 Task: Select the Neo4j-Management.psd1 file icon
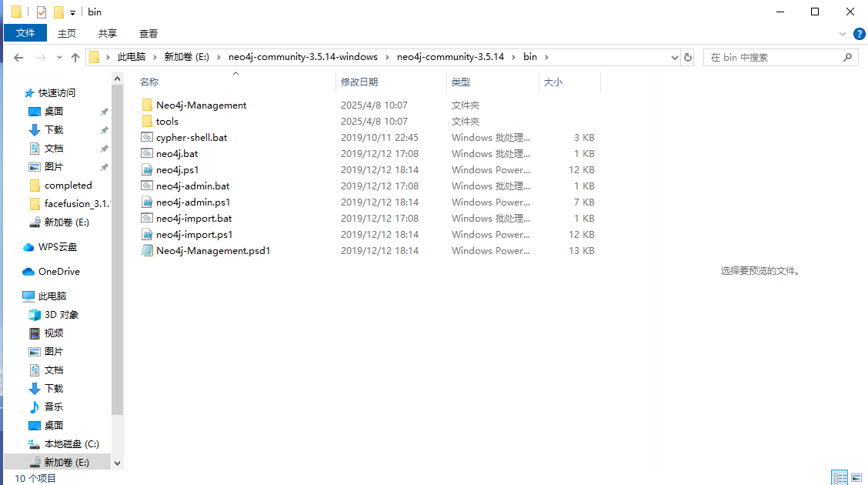(147, 251)
